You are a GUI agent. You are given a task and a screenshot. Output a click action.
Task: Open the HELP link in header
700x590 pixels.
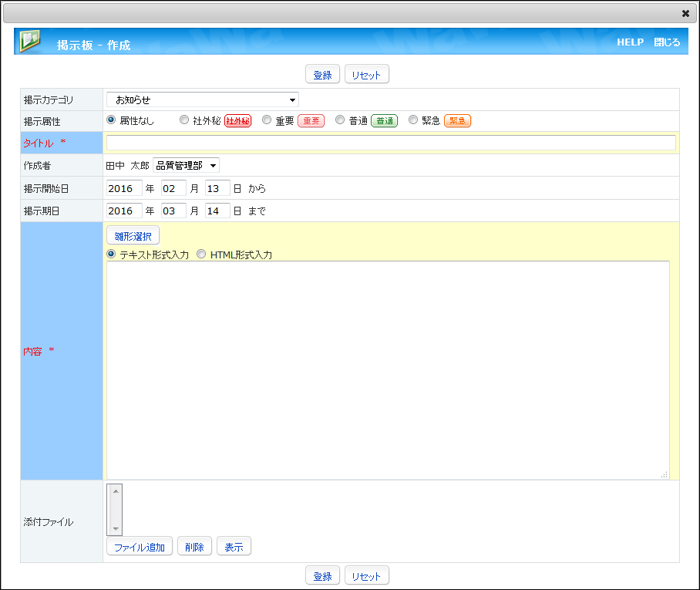point(630,42)
